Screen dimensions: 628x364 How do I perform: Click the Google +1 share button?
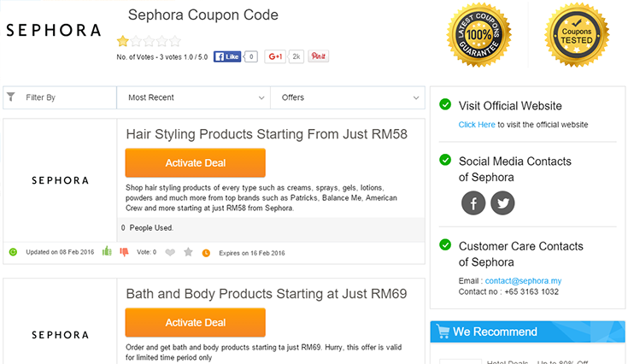[275, 56]
